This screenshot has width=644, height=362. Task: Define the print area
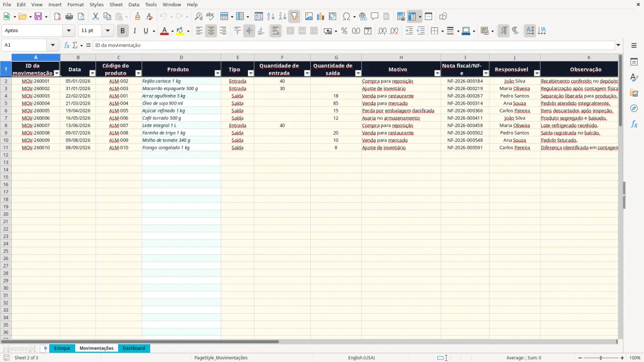pos(401,17)
